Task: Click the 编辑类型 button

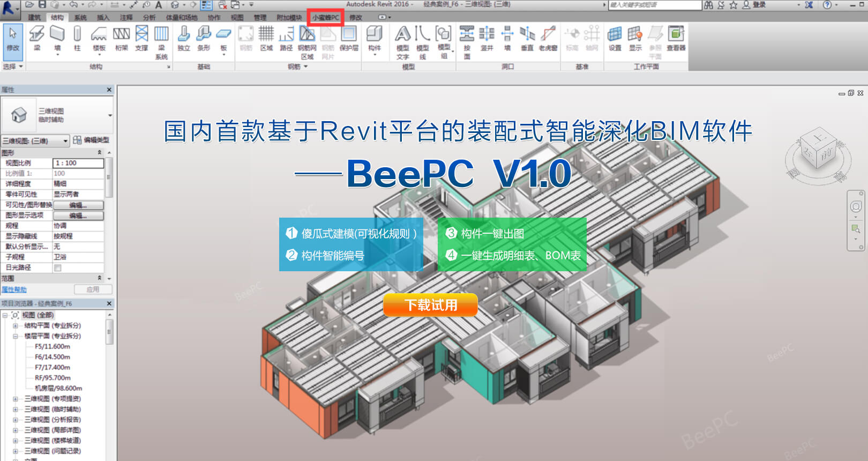Action: pos(91,140)
